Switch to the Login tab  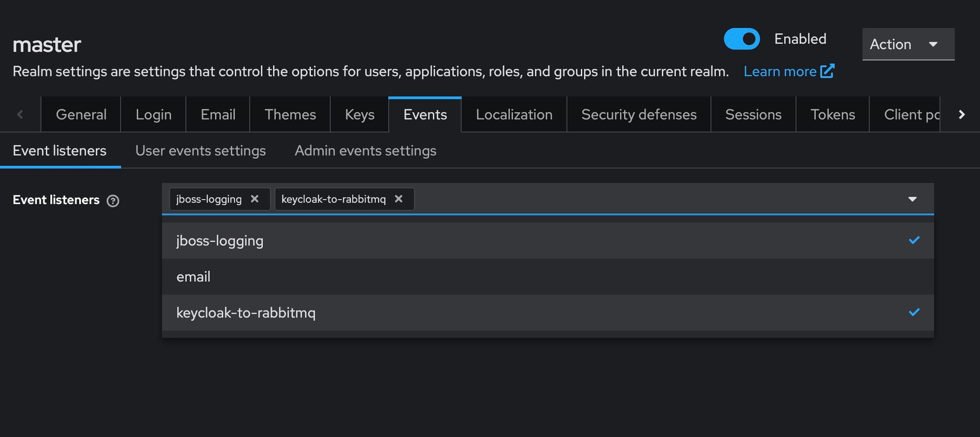click(x=153, y=114)
